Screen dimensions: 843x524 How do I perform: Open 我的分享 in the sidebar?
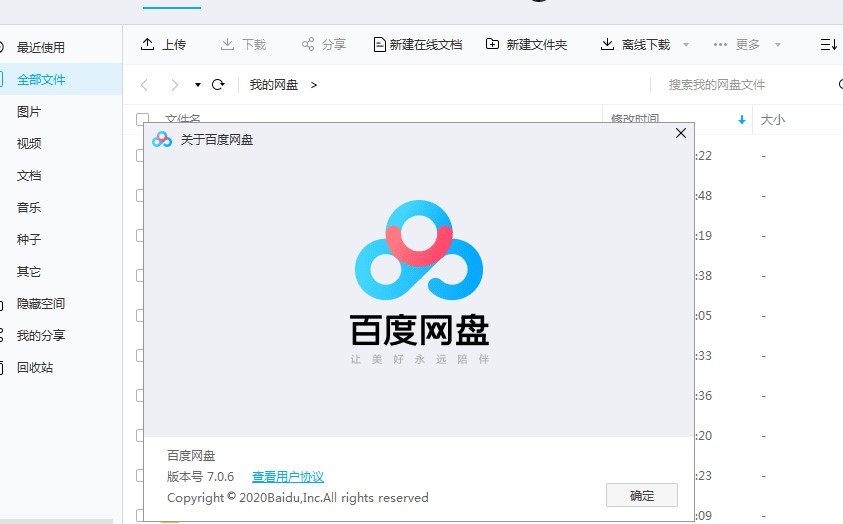coord(41,335)
